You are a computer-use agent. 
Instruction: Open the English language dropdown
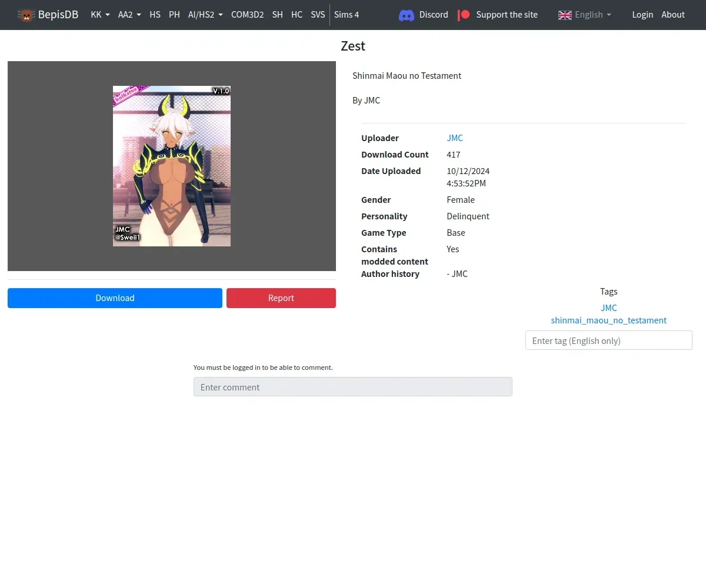click(x=585, y=15)
